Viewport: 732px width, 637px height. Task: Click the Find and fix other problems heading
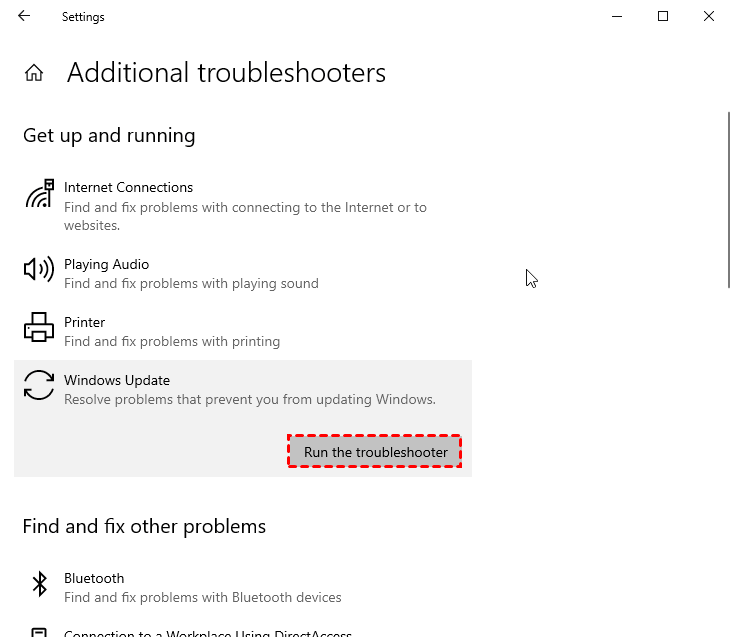(144, 526)
